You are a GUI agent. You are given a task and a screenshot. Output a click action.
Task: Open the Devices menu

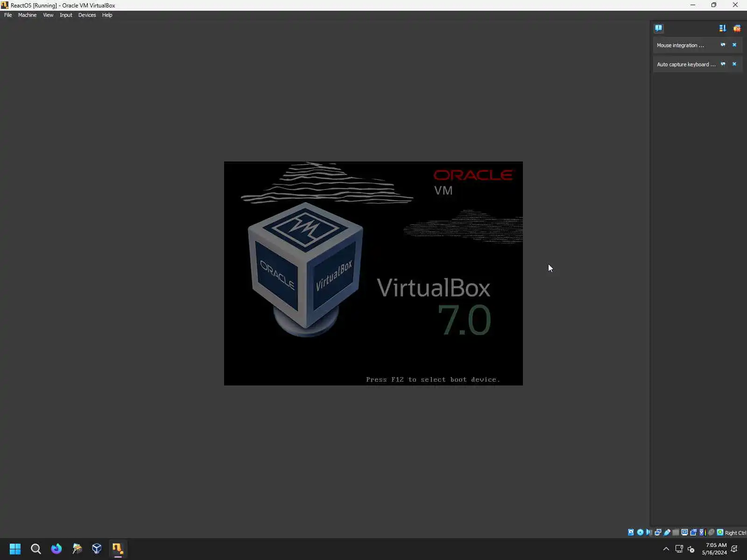click(87, 15)
